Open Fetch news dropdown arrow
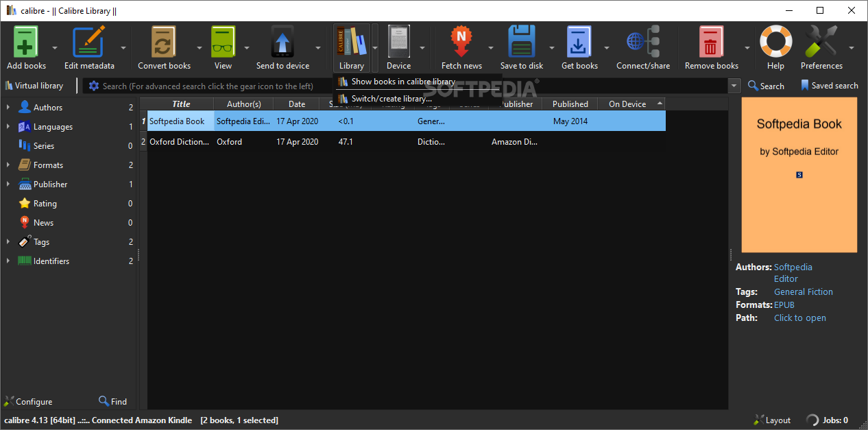Screen dimensions: 868x430 pos(491,48)
